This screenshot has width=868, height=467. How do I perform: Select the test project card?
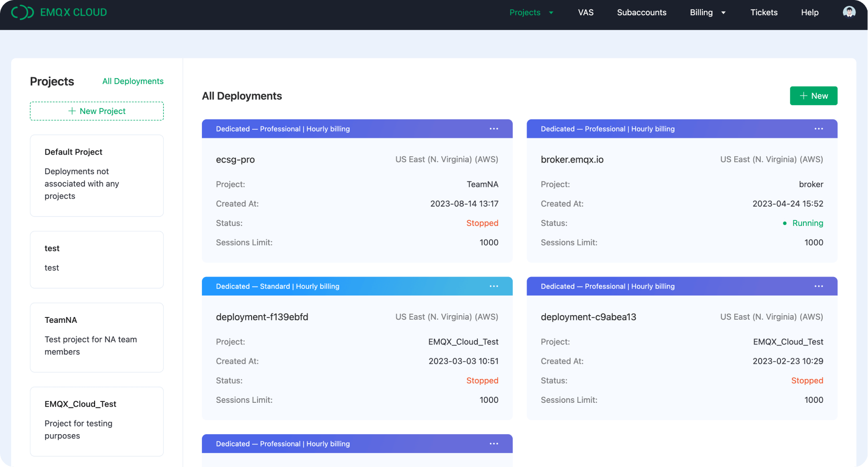tap(97, 260)
